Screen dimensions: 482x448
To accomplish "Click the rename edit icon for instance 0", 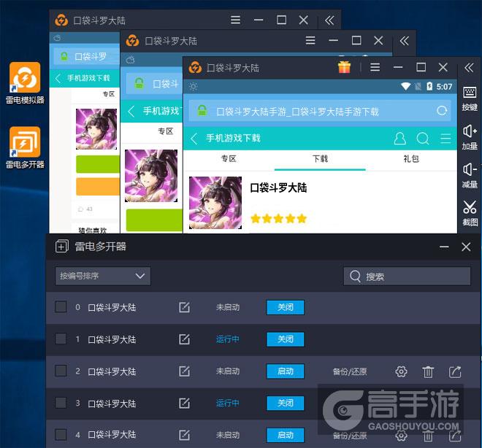I will (x=184, y=307).
